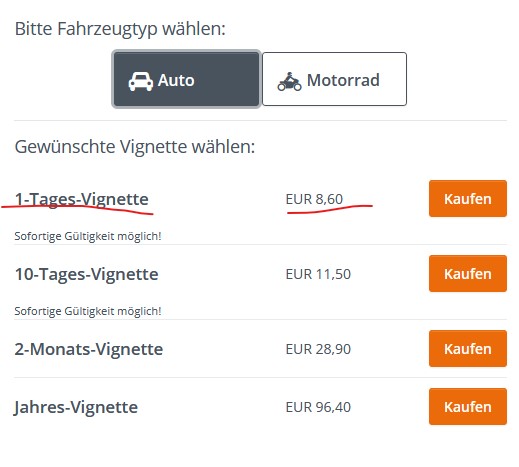Click the validity note under 1-Tages-Vignette
519x467 pixels.
coord(88,236)
